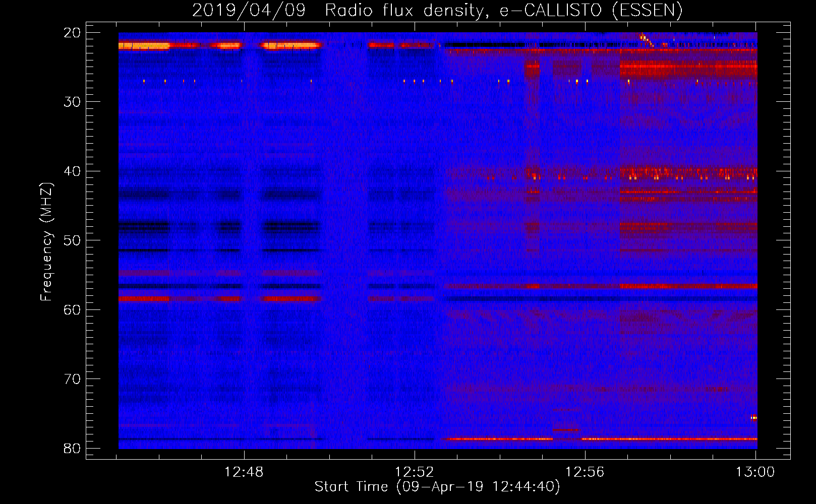
Task: Click the 40 MHz frequency tick label
Action: [72, 171]
